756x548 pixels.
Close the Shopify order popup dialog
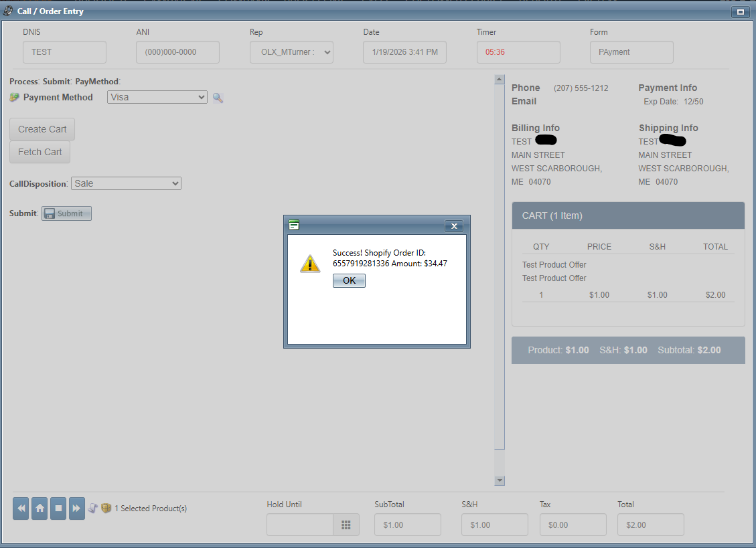click(x=453, y=226)
